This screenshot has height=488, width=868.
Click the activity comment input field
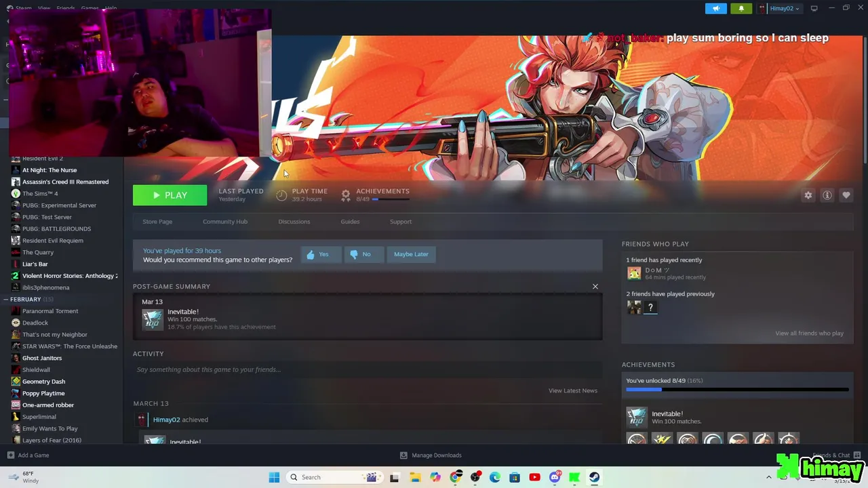click(x=368, y=369)
